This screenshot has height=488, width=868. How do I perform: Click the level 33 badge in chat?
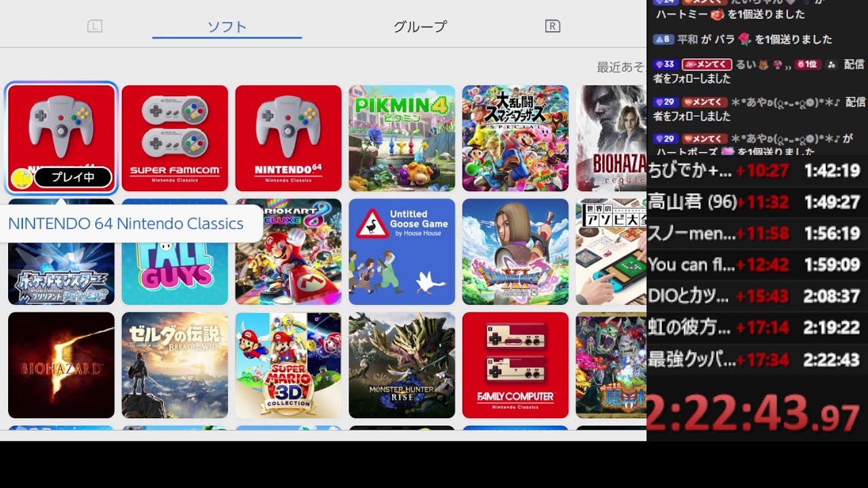665,64
